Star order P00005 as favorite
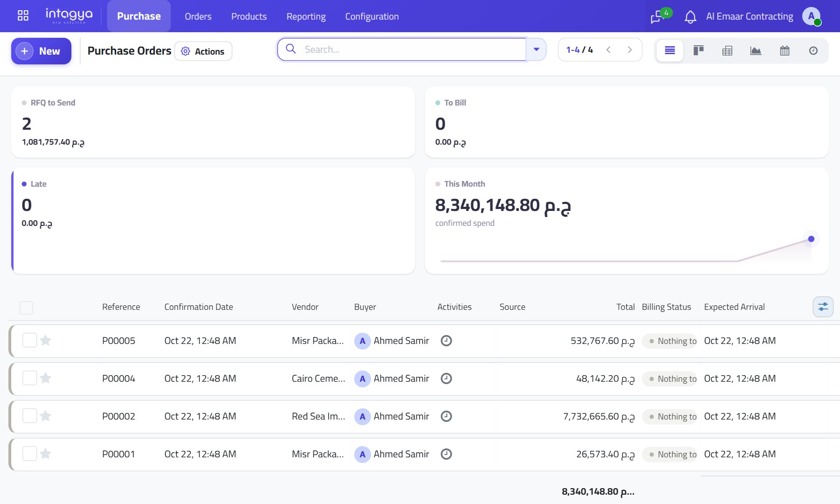The image size is (840, 504). [45, 340]
